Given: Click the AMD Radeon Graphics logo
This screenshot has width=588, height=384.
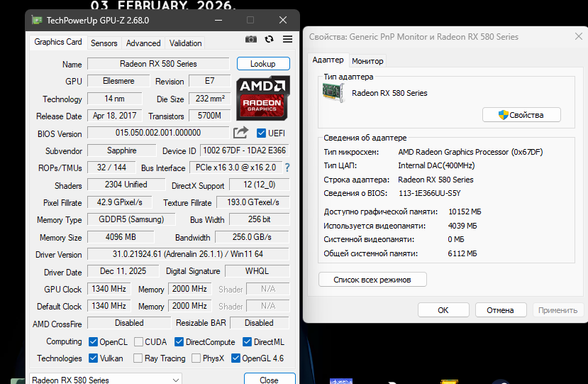Looking at the screenshot, I should [261, 97].
